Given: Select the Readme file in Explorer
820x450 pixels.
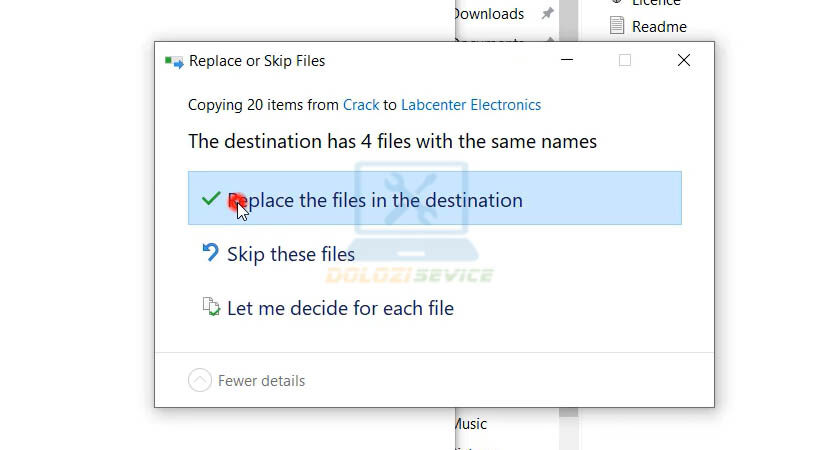Looking at the screenshot, I should click(659, 26).
